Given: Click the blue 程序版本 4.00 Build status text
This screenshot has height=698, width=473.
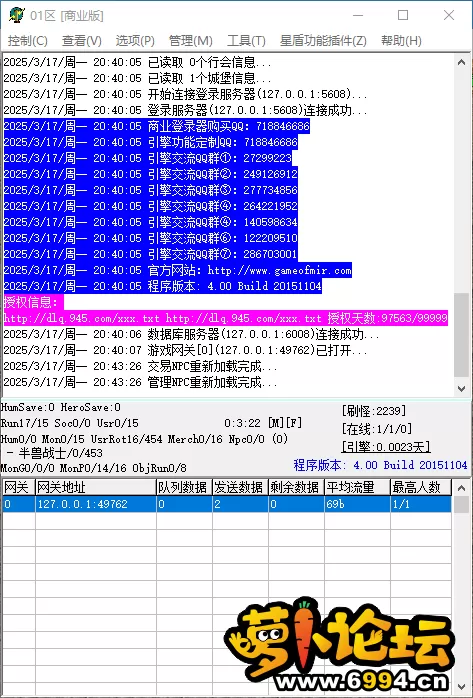Looking at the screenshot, I should (x=380, y=465).
